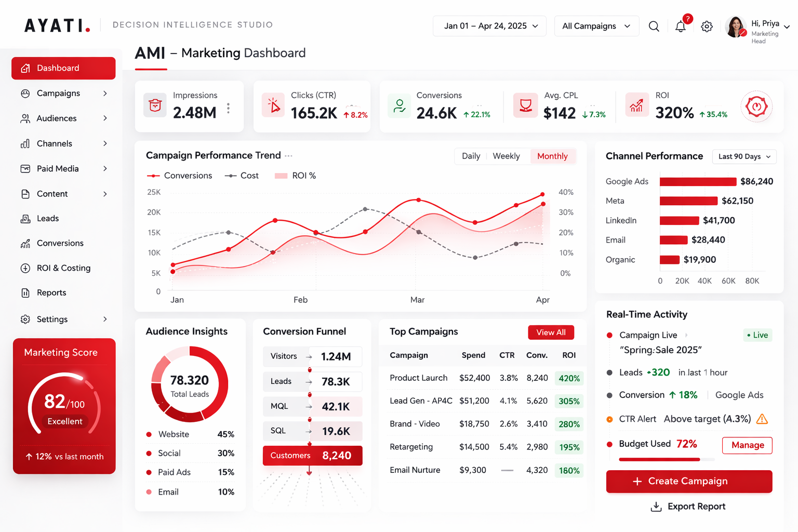Click the Create Campaign button

pos(689,481)
